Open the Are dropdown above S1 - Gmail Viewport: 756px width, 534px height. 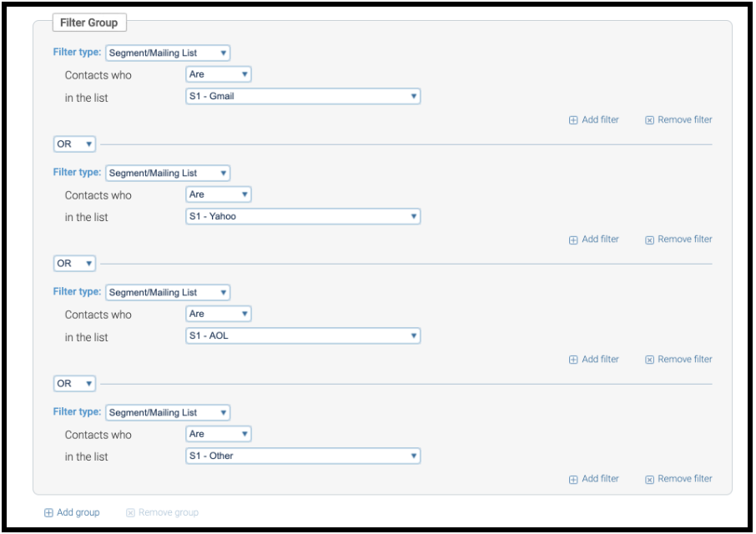[x=219, y=74]
